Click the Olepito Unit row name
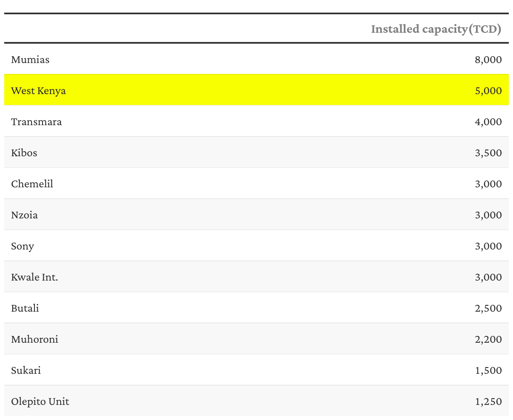 (x=40, y=402)
